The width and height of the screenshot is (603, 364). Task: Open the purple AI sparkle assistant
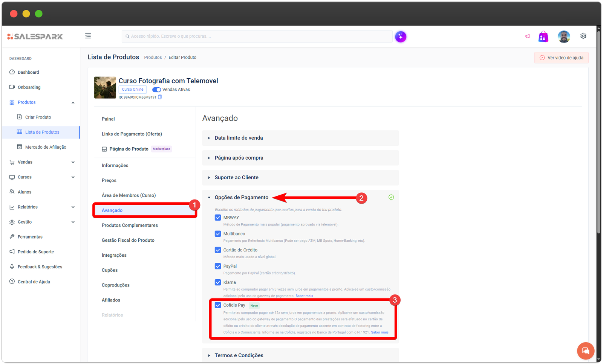point(401,37)
